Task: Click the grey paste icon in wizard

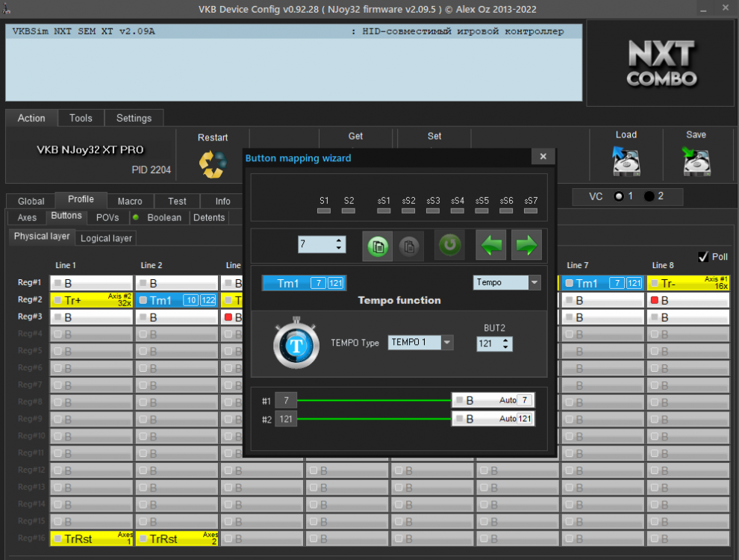Action: (408, 246)
